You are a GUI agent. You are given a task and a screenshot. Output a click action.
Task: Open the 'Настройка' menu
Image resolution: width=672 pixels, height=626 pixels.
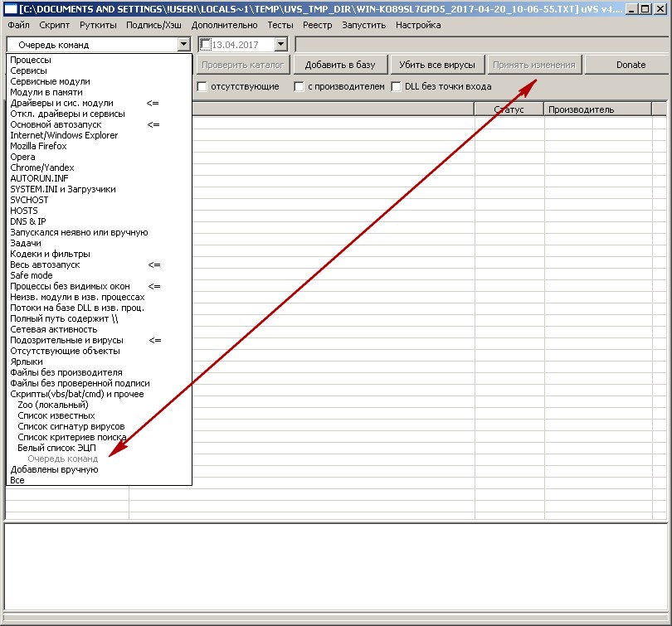[418, 25]
